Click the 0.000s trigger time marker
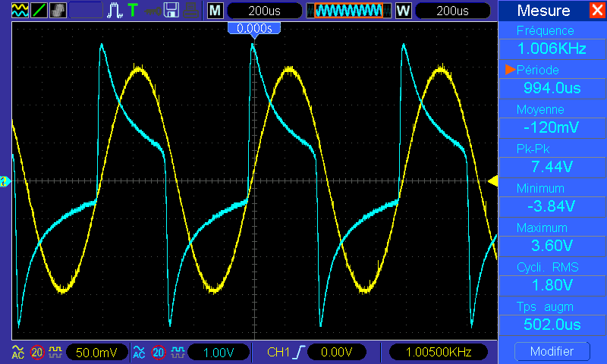Screen dimensions: 607x364 tap(254, 28)
